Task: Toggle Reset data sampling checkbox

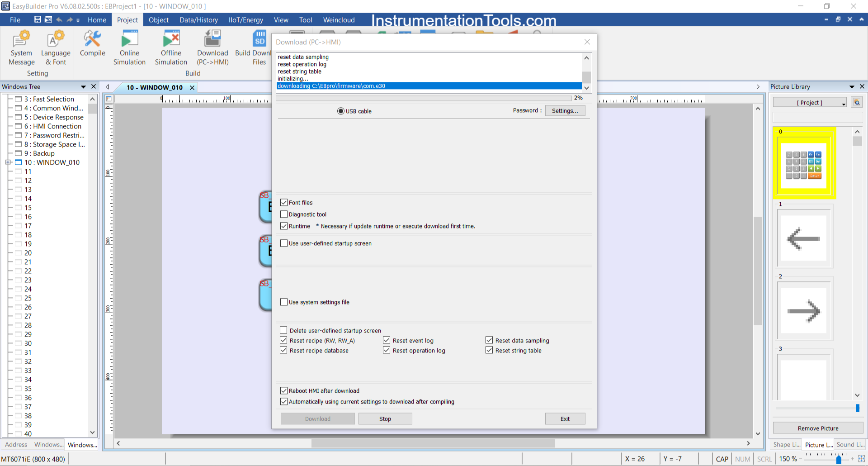Action: click(489, 340)
